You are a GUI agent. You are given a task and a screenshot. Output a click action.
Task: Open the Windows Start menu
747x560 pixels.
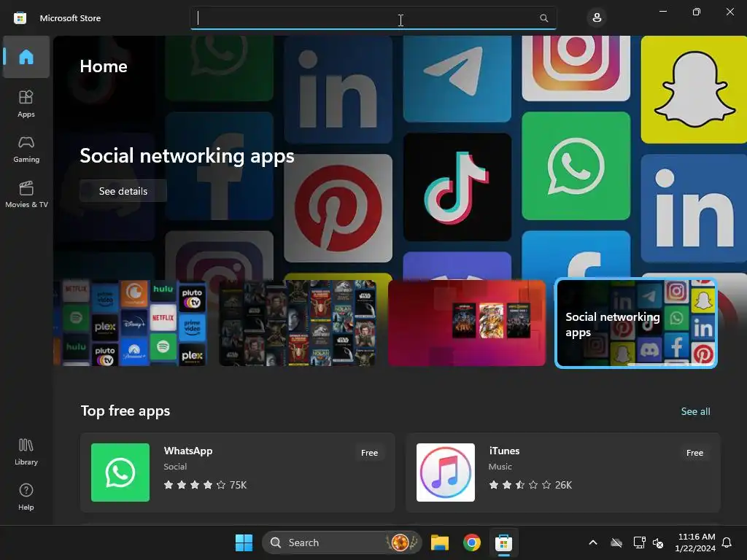(x=244, y=542)
